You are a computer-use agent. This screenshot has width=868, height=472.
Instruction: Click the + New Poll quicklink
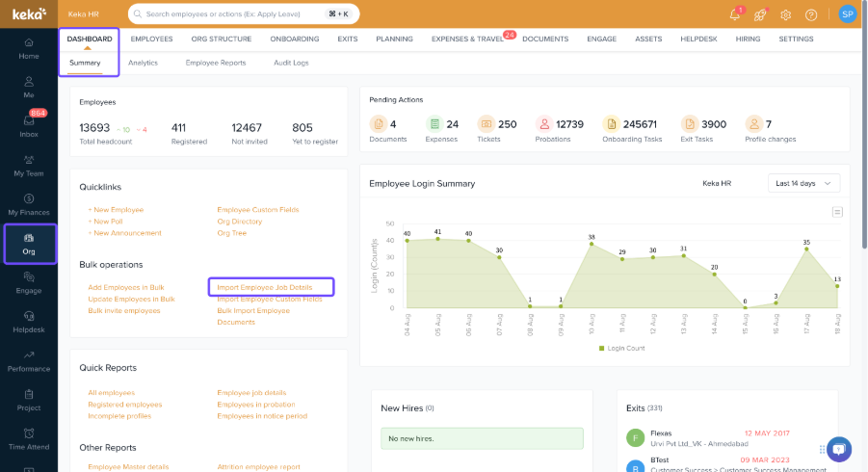point(105,222)
